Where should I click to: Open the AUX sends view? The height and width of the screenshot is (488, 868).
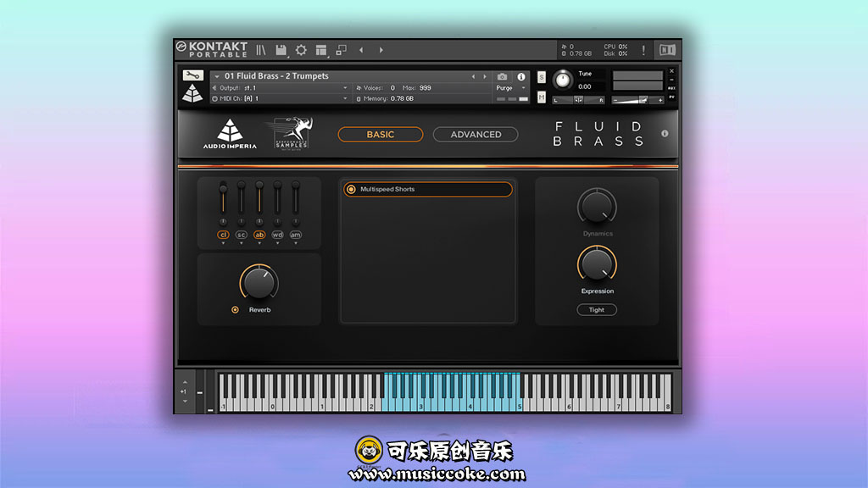tap(671, 88)
